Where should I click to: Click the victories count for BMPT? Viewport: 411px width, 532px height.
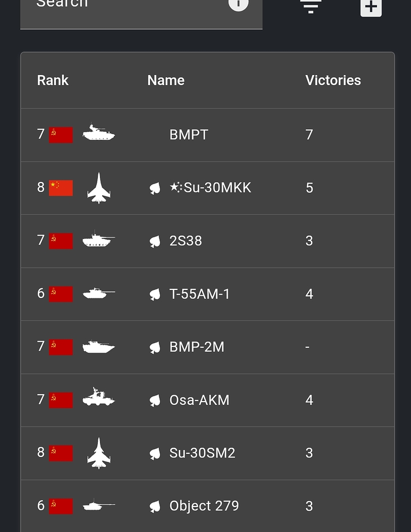tap(309, 135)
